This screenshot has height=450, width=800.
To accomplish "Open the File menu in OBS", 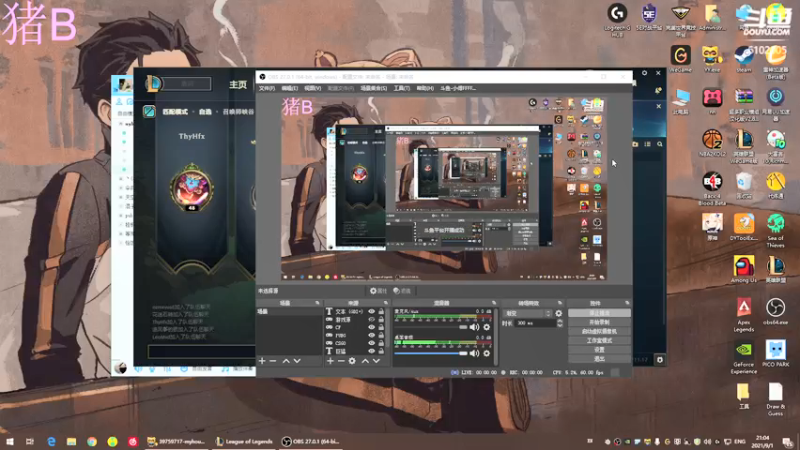I will click(x=266, y=88).
